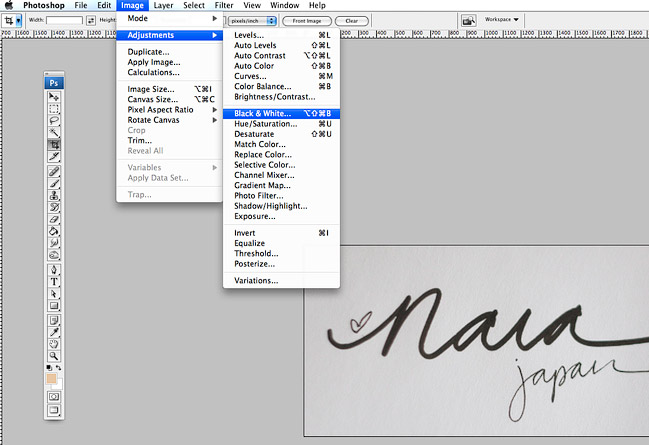Open the View menu
Viewport: 649px width, 445px height.
pyautogui.click(x=252, y=5)
